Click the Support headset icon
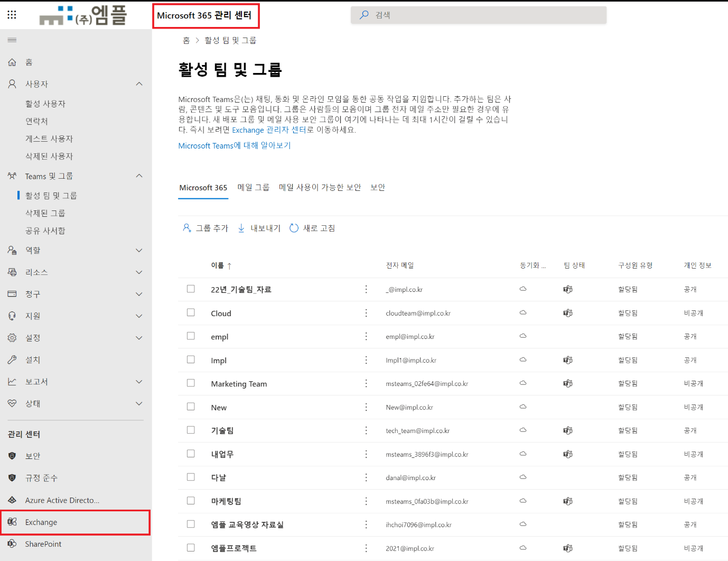The image size is (728, 561). click(12, 316)
